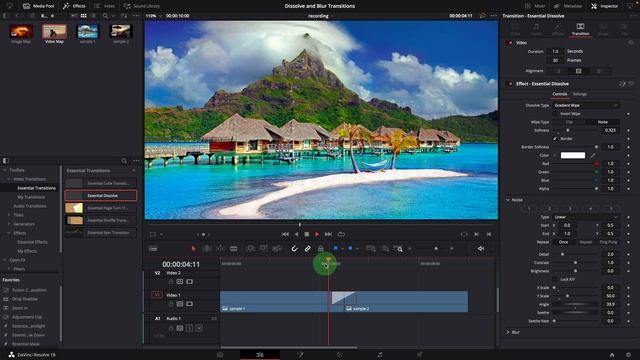
Task: Toggle the Inspector panel button
Action: coord(605,6)
